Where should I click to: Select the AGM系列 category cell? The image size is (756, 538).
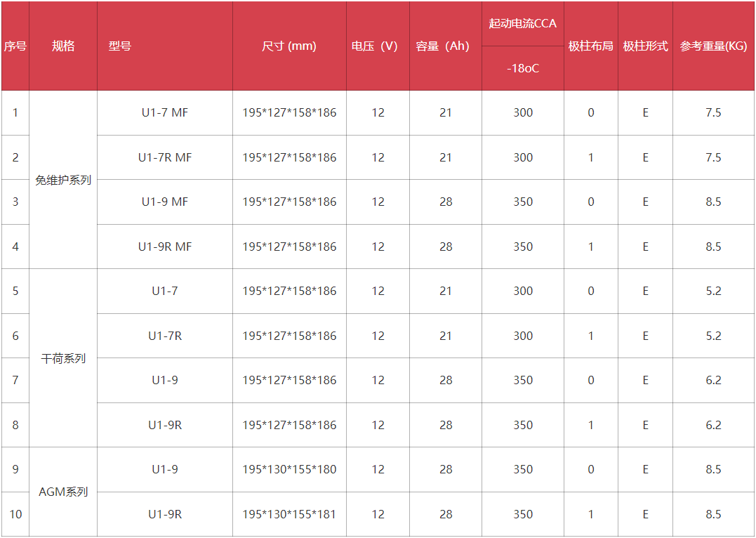[63, 492]
